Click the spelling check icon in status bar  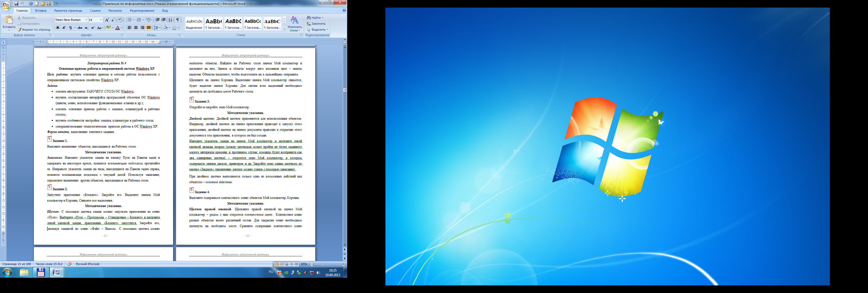pyautogui.click(x=69, y=264)
